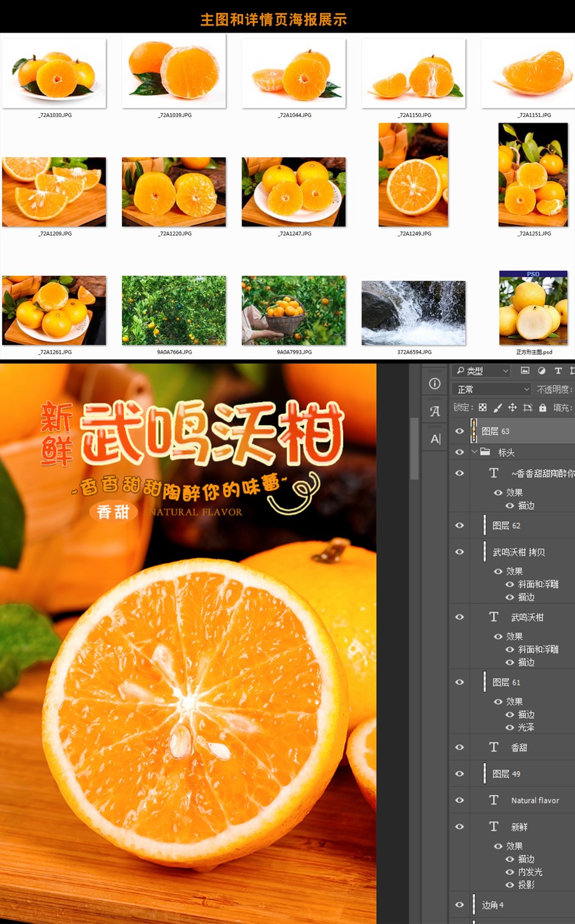Image resolution: width=575 pixels, height=924 pixels.
Task: Lock layer position move icon
Action: [x=512, y=407]
